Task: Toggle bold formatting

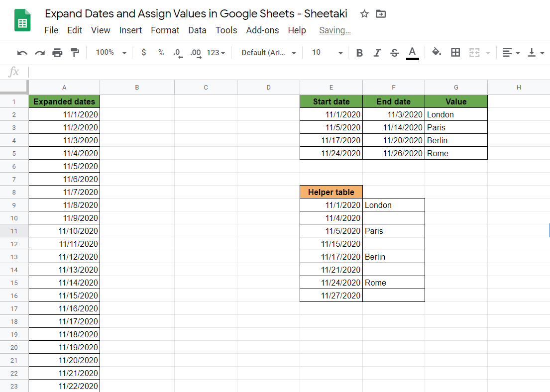Action: click(x=359, y=52)
